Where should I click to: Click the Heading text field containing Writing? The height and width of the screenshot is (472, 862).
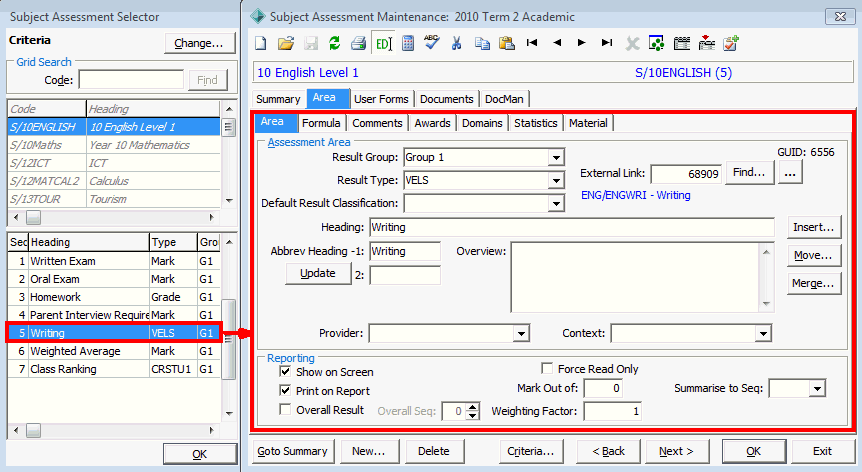pyautogui.click(x=572, y=227)
